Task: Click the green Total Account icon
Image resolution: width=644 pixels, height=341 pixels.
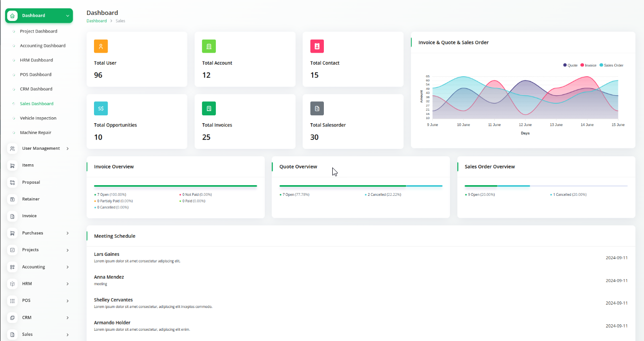Action: pos(209,46)
